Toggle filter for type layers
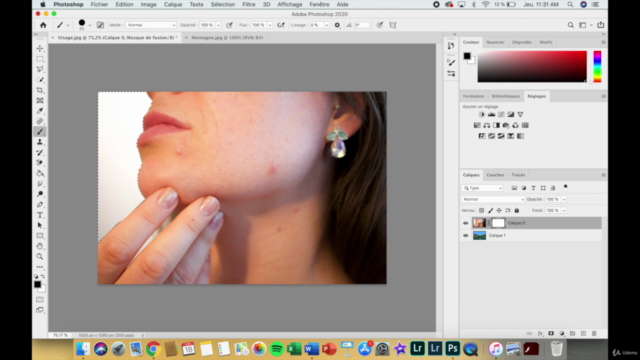 point(533,188)
